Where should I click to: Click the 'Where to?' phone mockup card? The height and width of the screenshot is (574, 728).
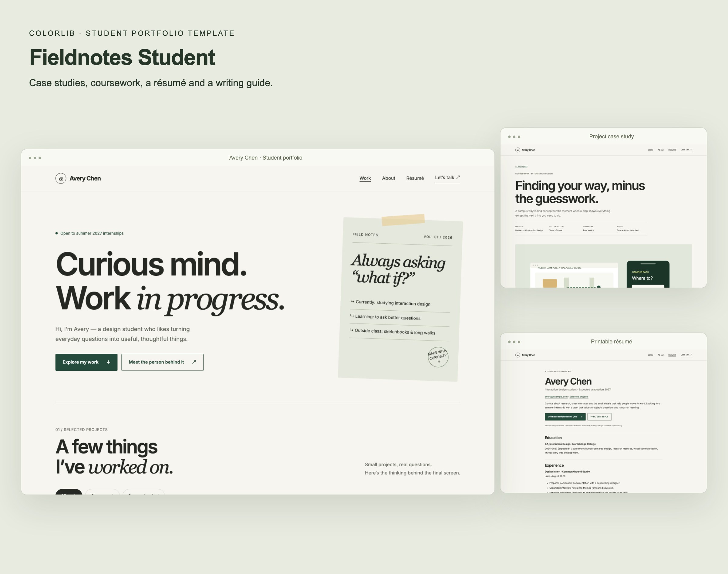coord(648,274)
